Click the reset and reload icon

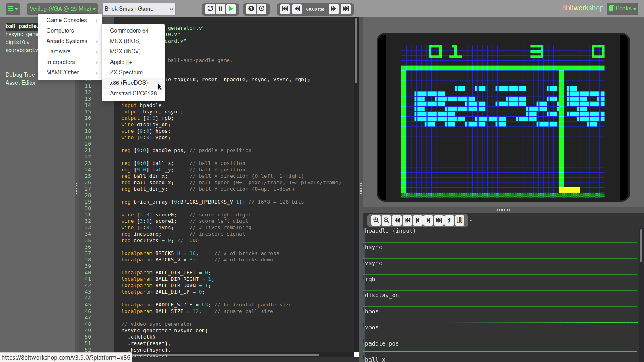[x=210, y=9]
